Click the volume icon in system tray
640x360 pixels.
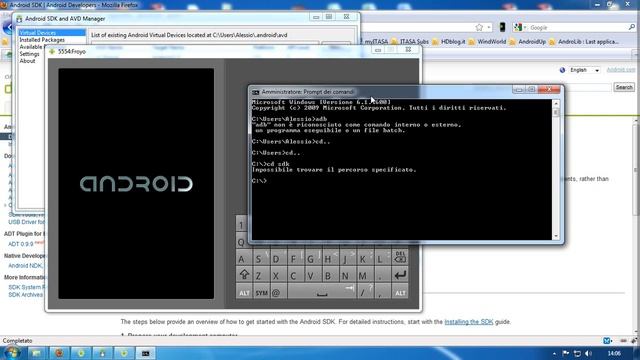coord(588,353)
